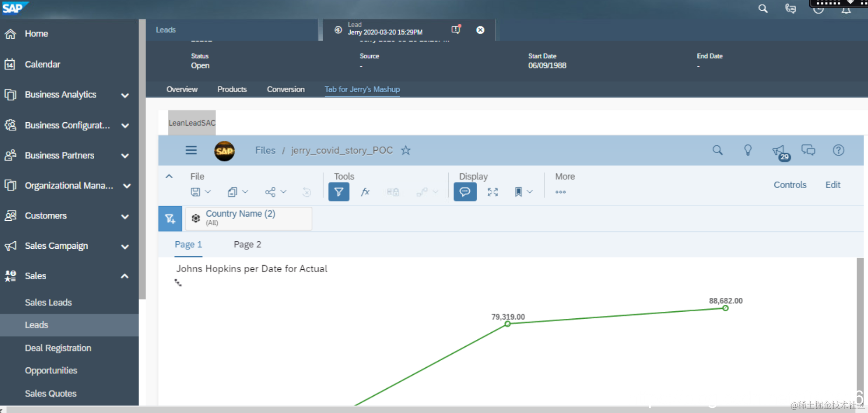The image size is (868, 413).
Task: Open the flag/tag icon on Jerry lead tab
Action: pyautogui.click(x=456, y=29)
